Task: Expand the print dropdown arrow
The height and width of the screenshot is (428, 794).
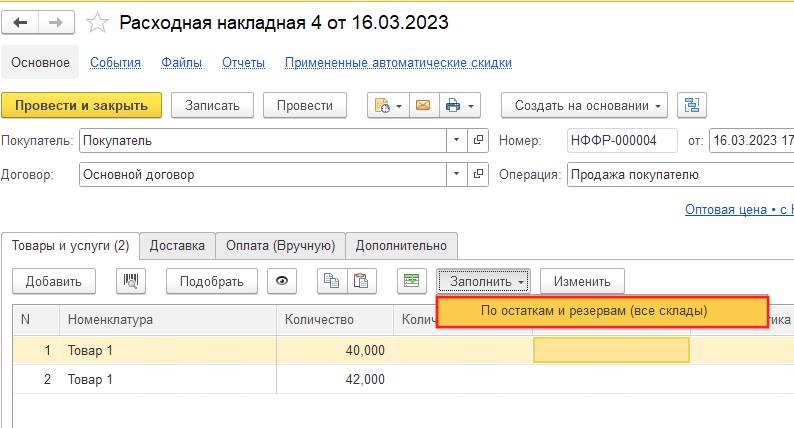Action: click(471, 106)
